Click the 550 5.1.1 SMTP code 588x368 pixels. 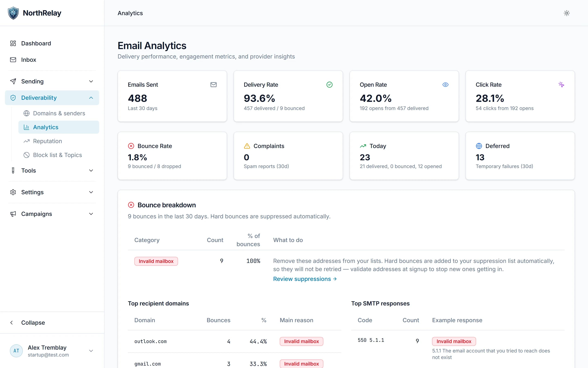(x=371, y=340)
